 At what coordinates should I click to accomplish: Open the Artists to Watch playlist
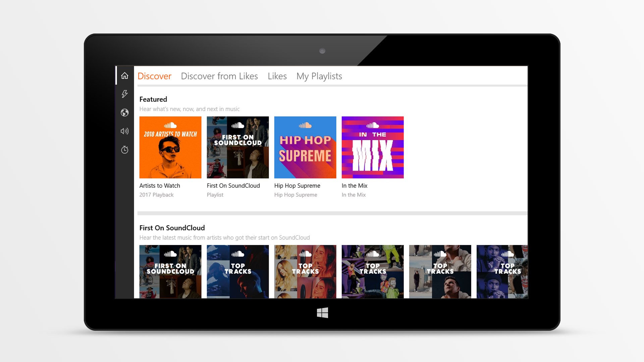click(170, 147)
